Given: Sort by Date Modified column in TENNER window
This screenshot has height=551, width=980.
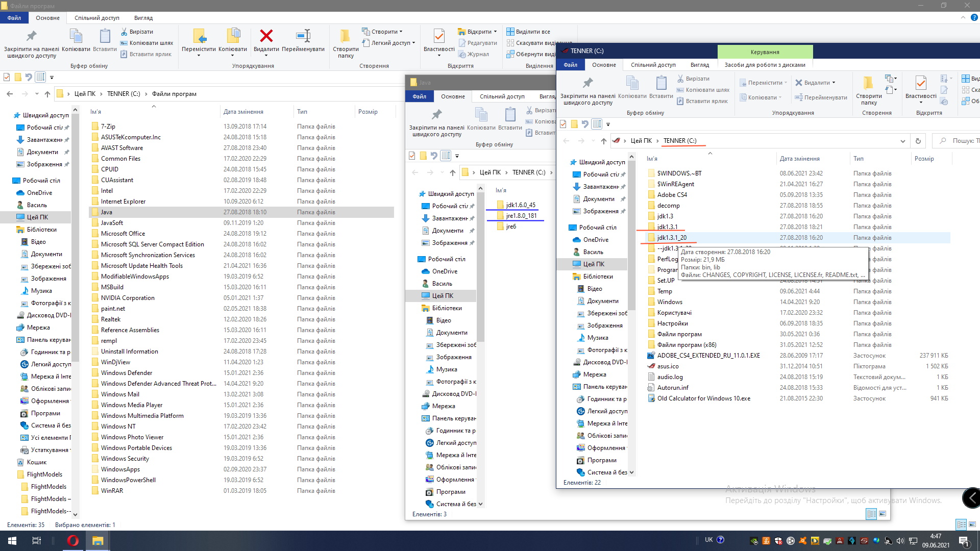Looking at the screenshot, I should pos(799,159).
